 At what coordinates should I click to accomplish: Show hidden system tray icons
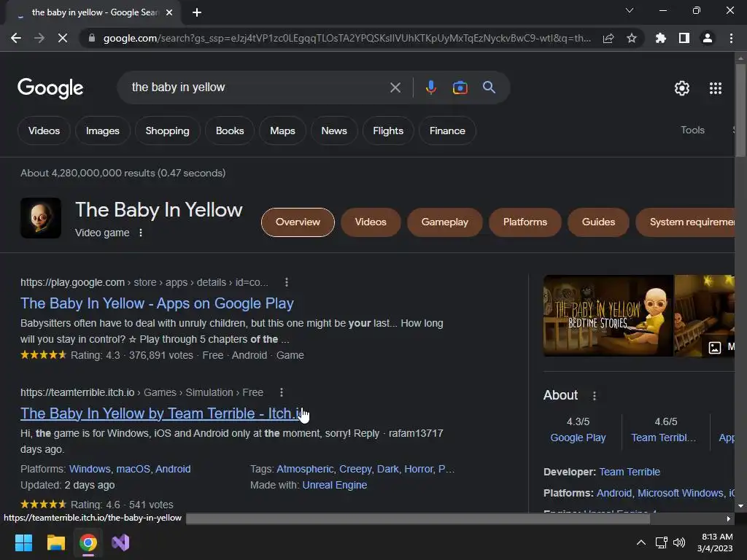coord(641,542)
